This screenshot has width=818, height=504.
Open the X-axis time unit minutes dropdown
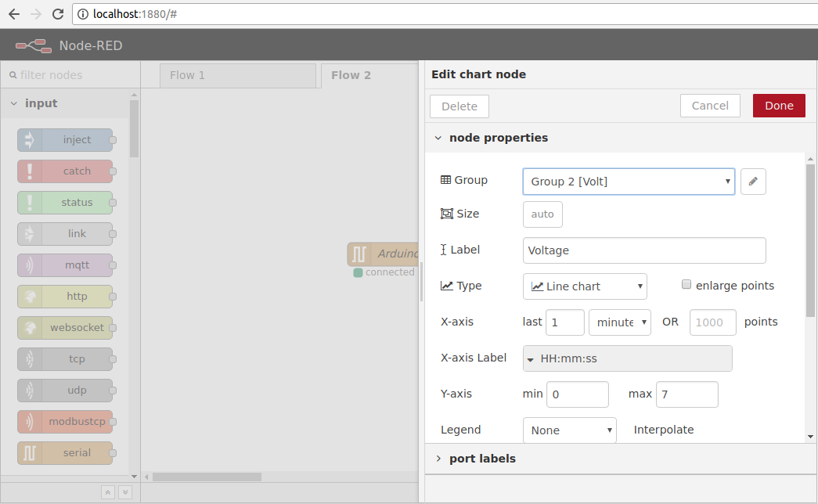(x=620, y=322)
